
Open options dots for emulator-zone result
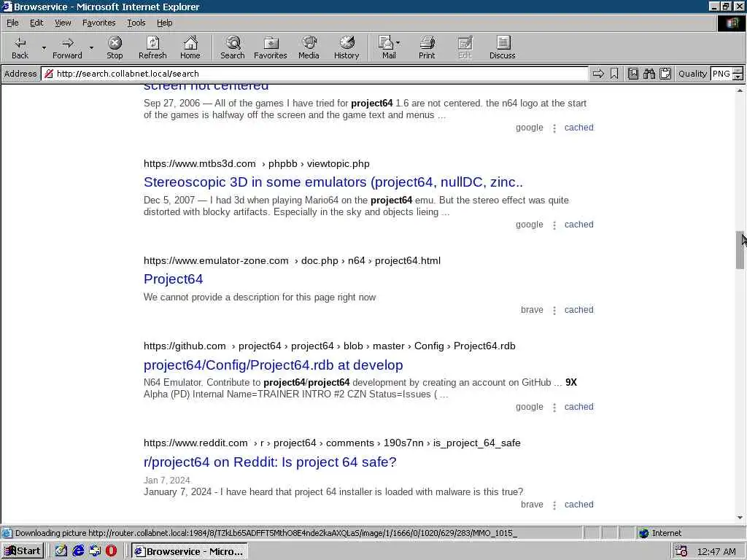coord(554,311)
